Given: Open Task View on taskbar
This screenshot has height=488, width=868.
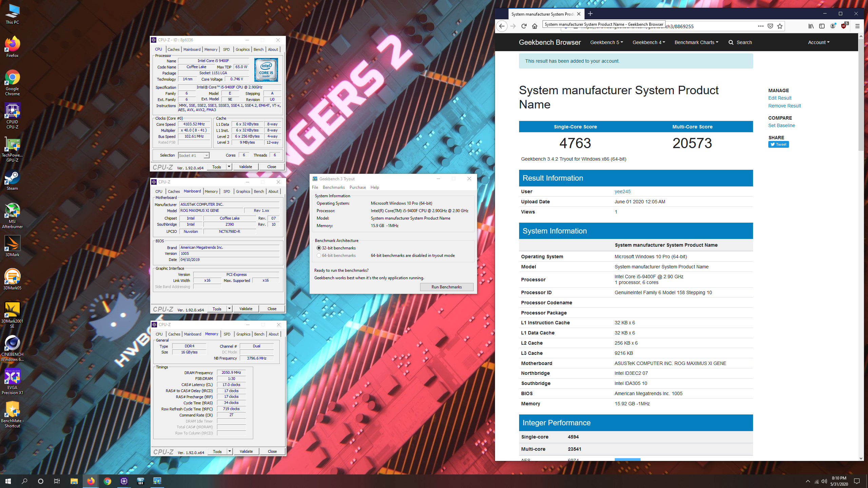Looking at the screenshot, I should [x=57, y=481].
